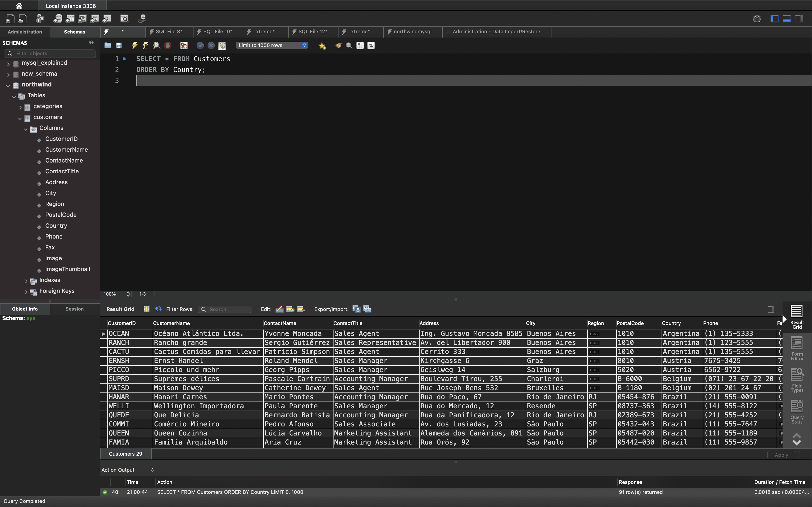Toggle auto-commit mode button
Viewport: 812px width, 507px height.
tap(222, 45)
